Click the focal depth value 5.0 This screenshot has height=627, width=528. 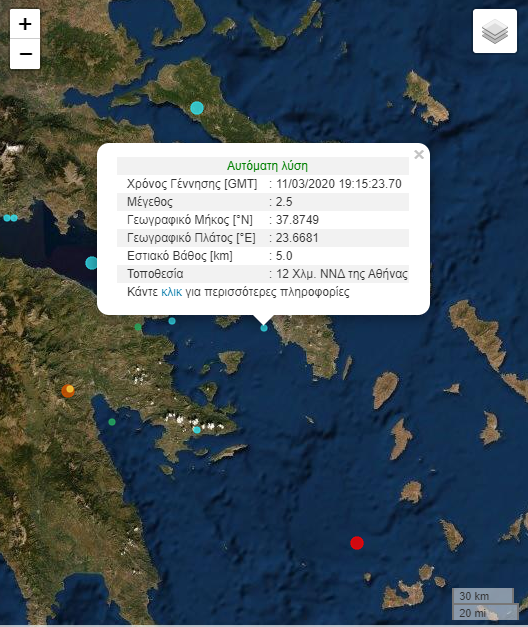point(284,256)
